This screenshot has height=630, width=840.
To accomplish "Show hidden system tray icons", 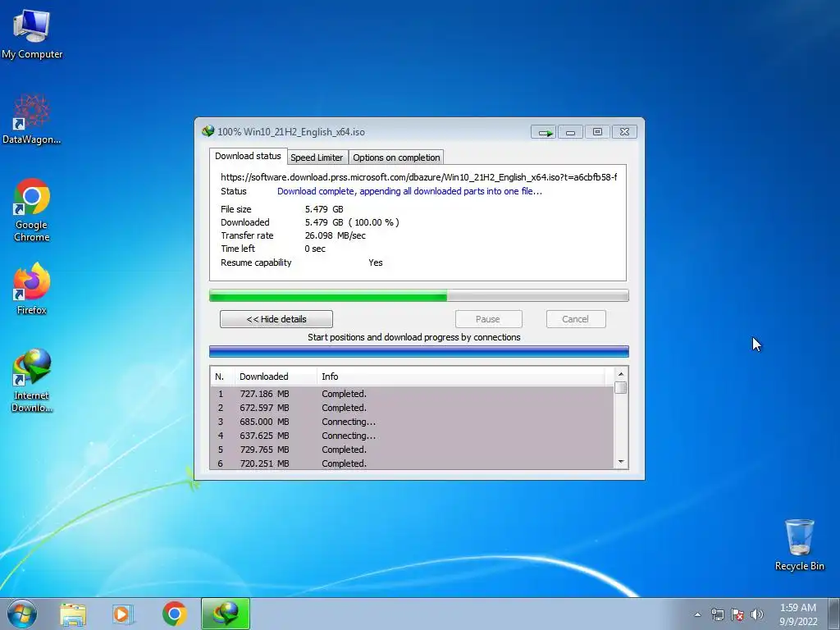I will [x=697, y=614].
